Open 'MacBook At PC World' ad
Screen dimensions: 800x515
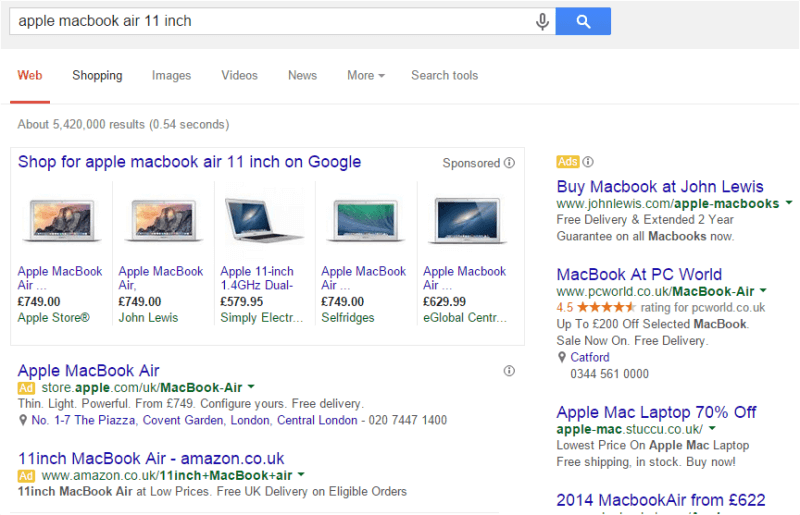(639, 275)
